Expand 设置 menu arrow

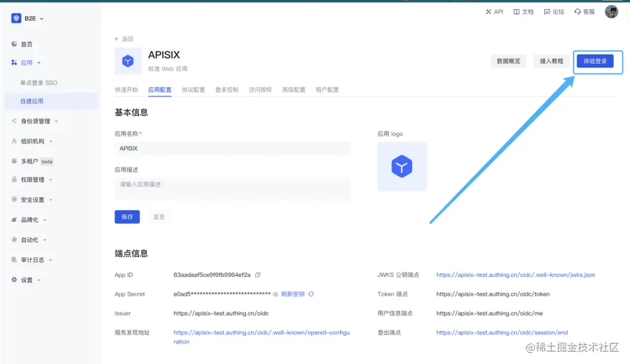click(x=39, y=280)
